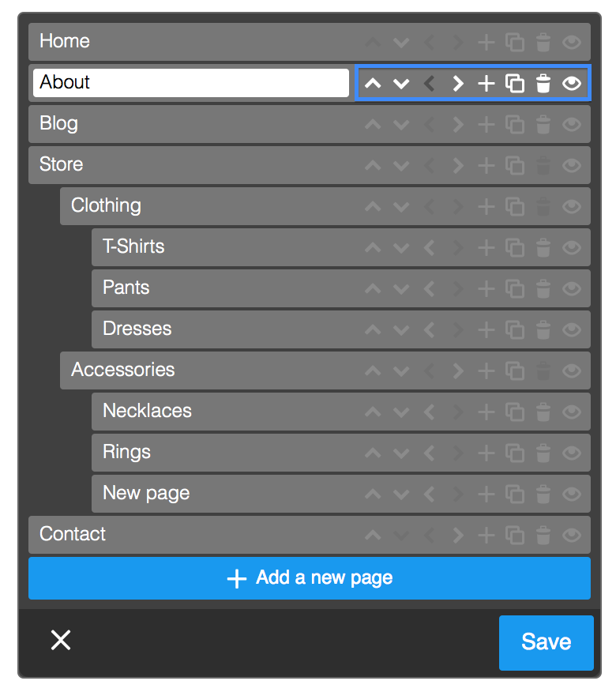The height and width of the screenshot is (692, 616).
Task: Duplicate the Blog page
Action: (514, 125)
